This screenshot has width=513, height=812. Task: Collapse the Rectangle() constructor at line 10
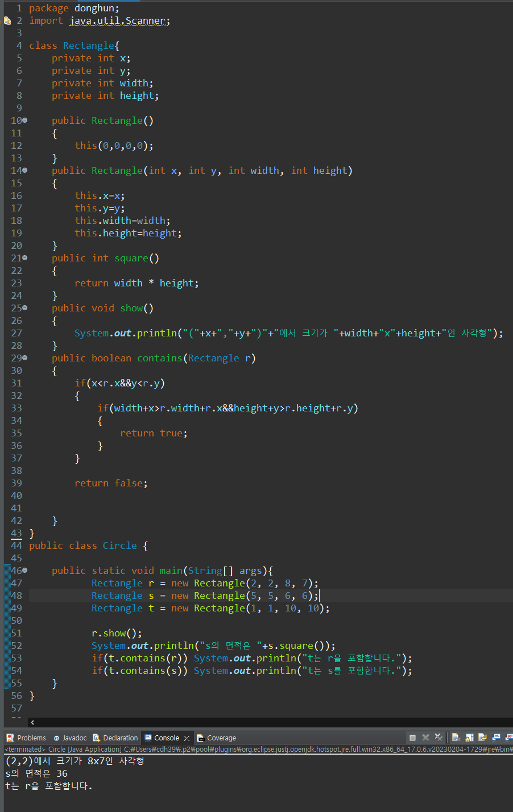pyautogui.click(x=24, y=120)
